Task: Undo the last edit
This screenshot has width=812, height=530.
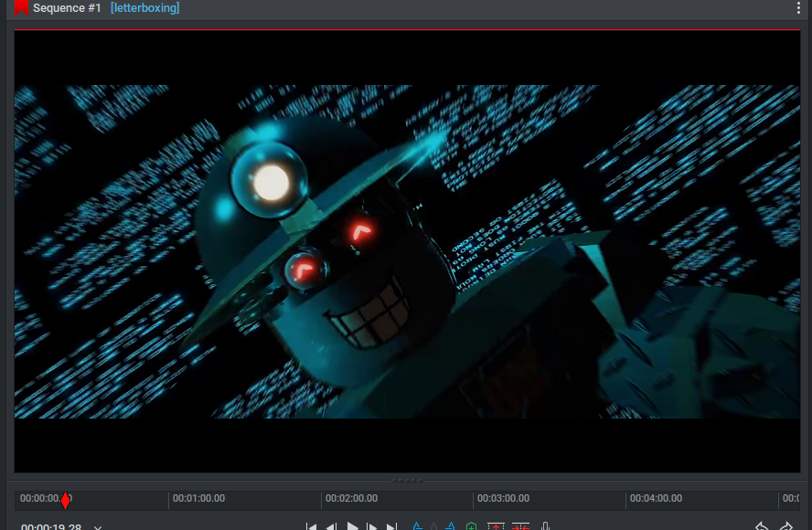Action: 761,525
